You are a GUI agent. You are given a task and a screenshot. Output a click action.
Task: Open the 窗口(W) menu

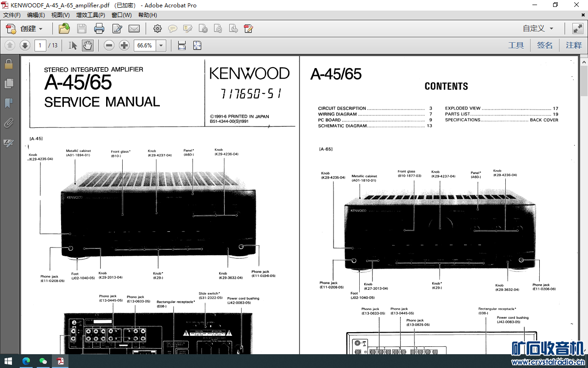[x=121, y=15]
